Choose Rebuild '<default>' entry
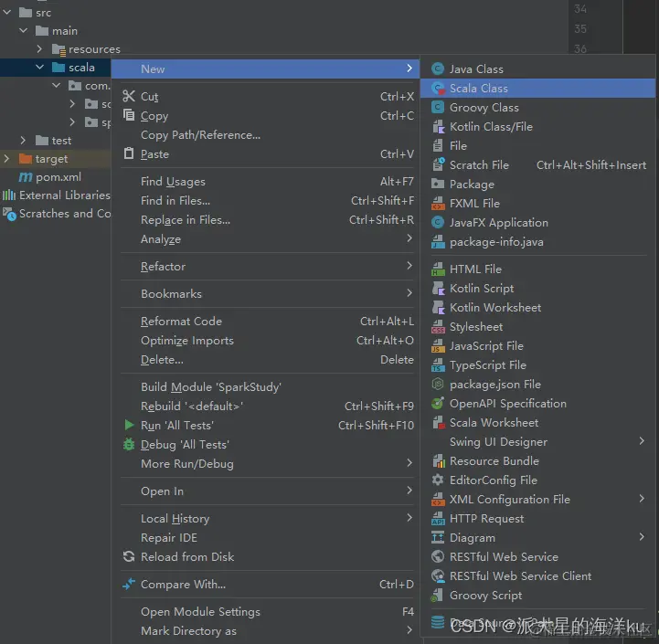659x644 pixels. (267, 406)
